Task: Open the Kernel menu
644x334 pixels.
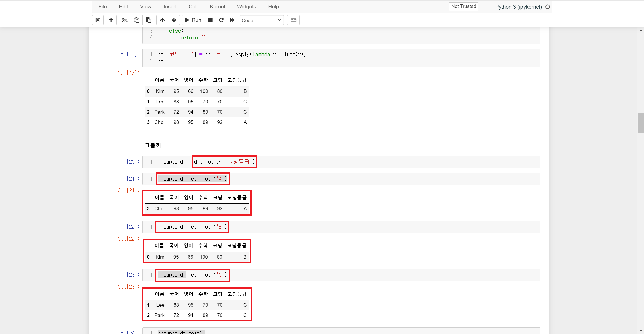Action: point(217,7)
